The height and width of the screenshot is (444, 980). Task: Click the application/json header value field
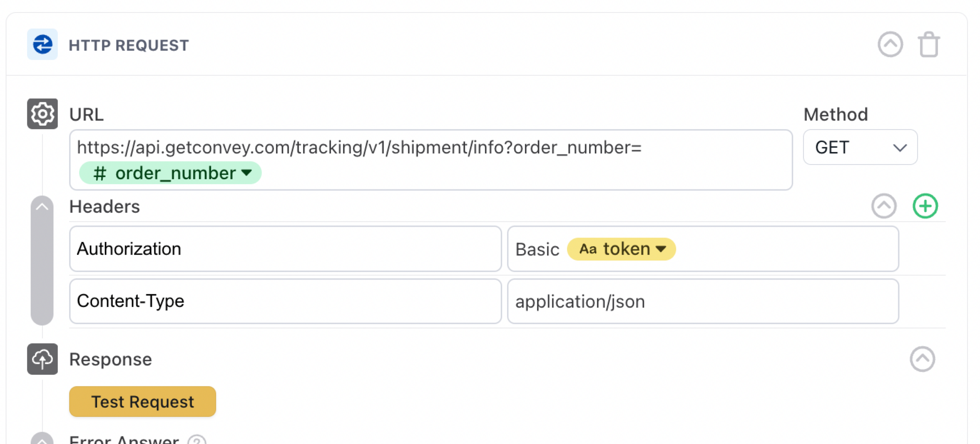coord(702,301)
